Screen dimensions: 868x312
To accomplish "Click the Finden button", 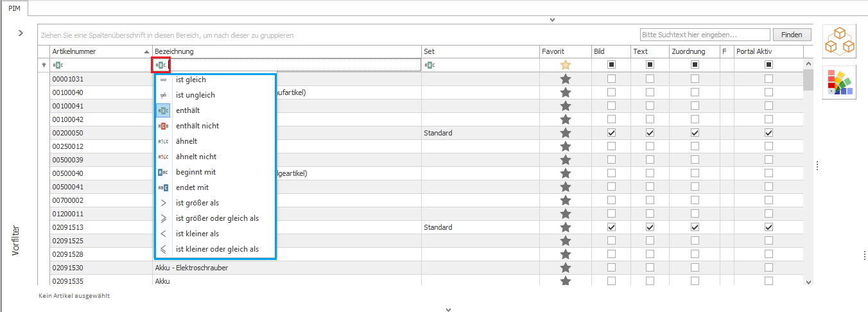I will click(792, 35).
